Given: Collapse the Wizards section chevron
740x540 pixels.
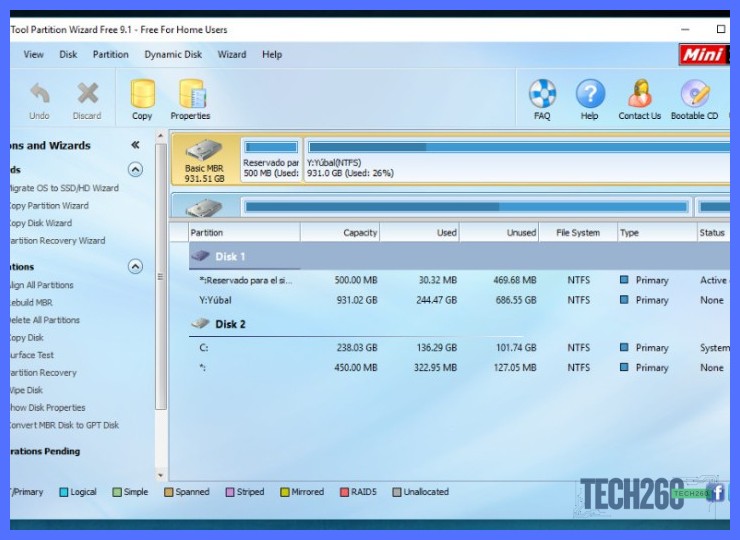Looking at the screenshot, I should 135,169.
